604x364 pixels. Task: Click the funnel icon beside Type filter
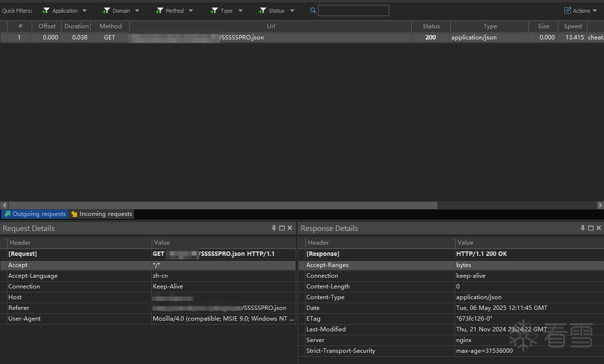(214, 10)
